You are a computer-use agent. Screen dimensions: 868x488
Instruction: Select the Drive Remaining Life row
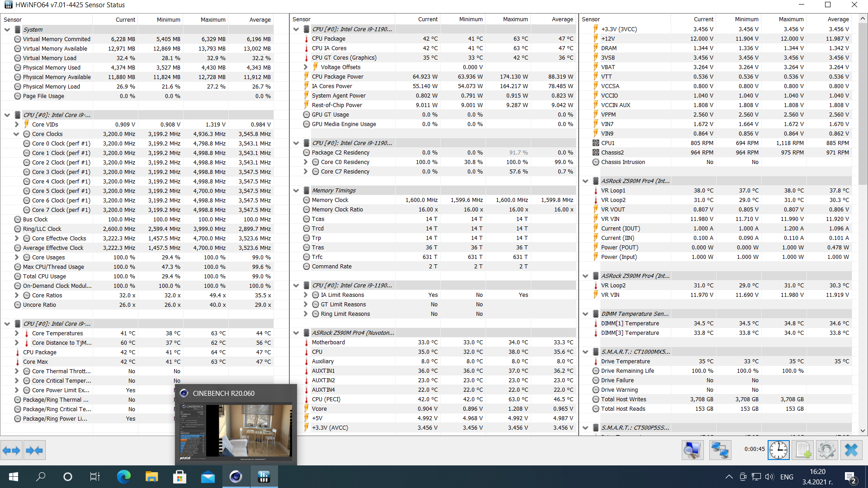717,371
